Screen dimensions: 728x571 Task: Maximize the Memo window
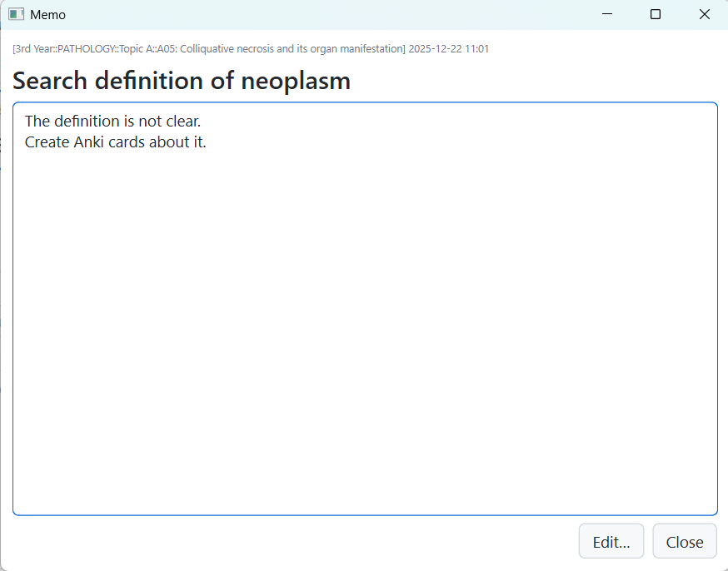[656, 15]
